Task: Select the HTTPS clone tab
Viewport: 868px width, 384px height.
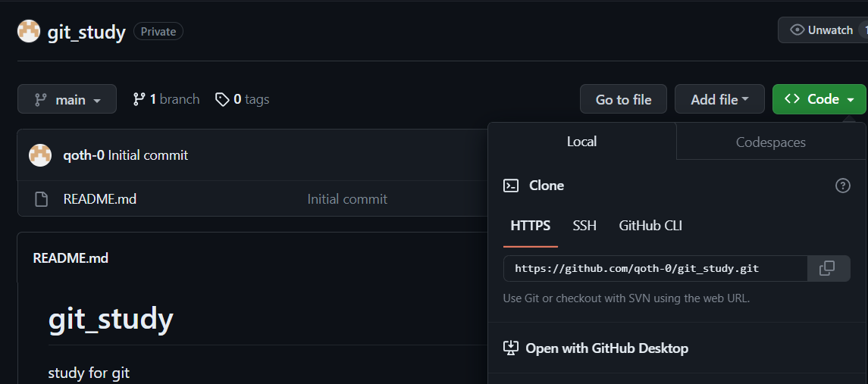Action: (531, 226)
